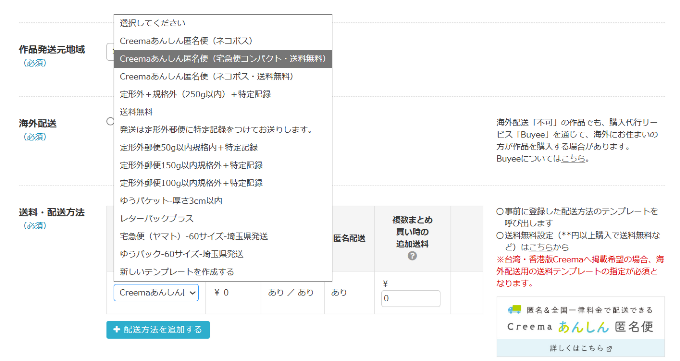Click the 送料・配送方法 section label
The image size is (680, 361).
(52, 212)
